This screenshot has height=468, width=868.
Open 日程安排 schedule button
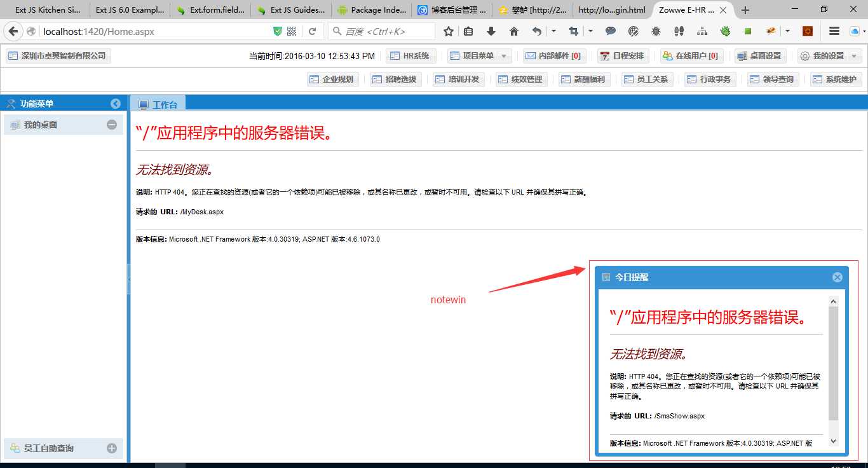pyautogui.click(x=623, y=56)
